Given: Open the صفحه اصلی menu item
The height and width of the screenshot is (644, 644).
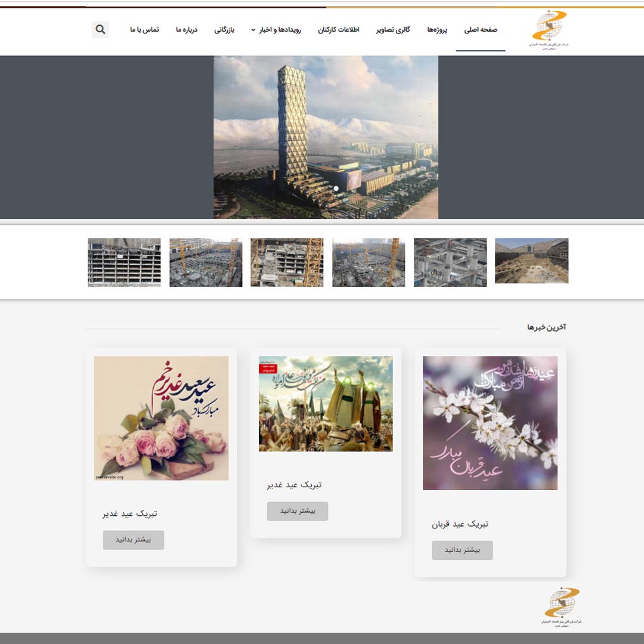Looking at the screenshot, I should tap(481, 30).
